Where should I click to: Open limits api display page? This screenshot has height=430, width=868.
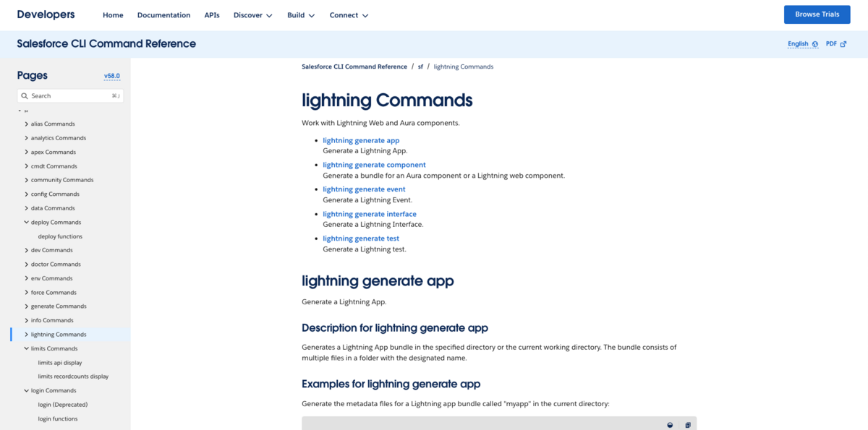pyautogui.click(x=60, y=363)
